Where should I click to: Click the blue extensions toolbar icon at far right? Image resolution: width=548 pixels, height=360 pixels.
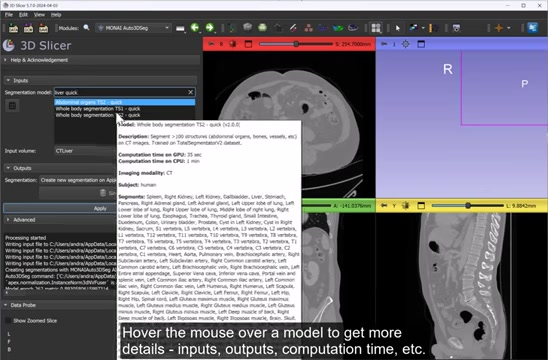click(532, 28)
